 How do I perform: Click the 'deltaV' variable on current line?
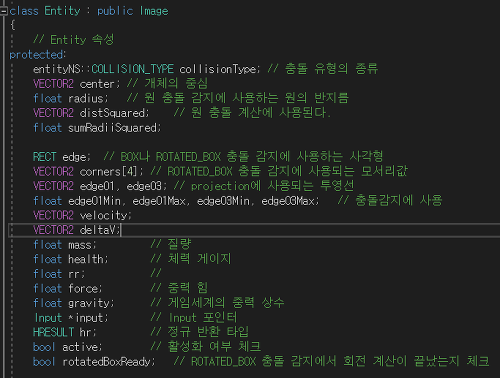(x=98, y=230)
